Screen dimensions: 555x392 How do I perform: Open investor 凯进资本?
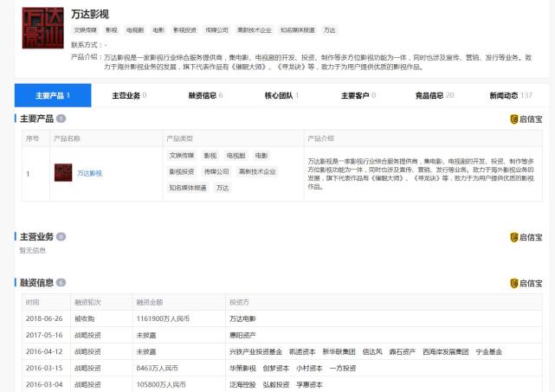tap(302, 351)
